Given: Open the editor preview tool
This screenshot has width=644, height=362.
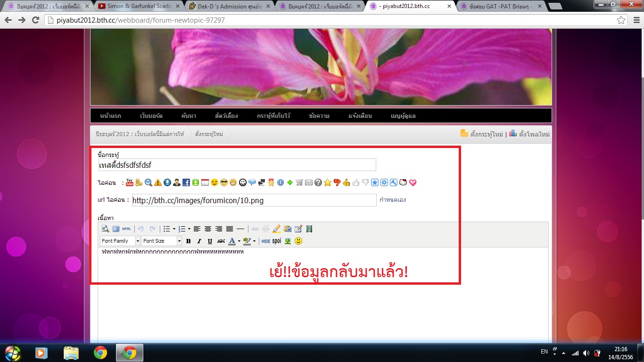Looking at the screenshot, I should pyautogui.click(x=106, y=229).
